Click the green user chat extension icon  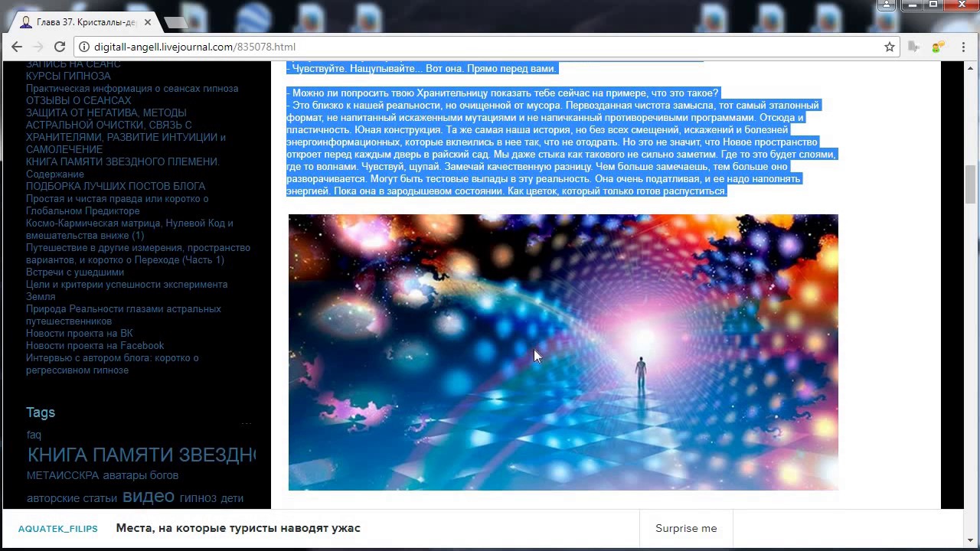pyautogui.click(x=937, y=47)
